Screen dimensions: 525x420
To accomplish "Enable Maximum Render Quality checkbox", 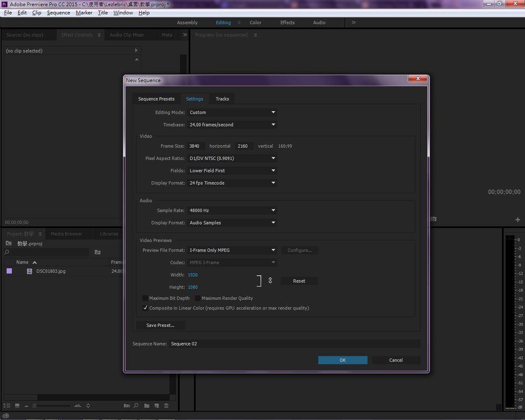I will tap(197, 298).
